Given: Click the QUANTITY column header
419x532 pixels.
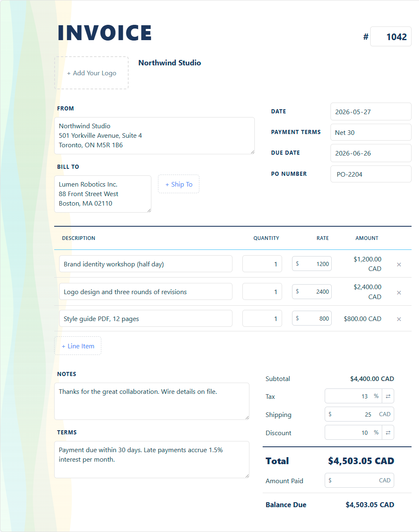Looking at the screenshot, I should [x=266, y=238].
